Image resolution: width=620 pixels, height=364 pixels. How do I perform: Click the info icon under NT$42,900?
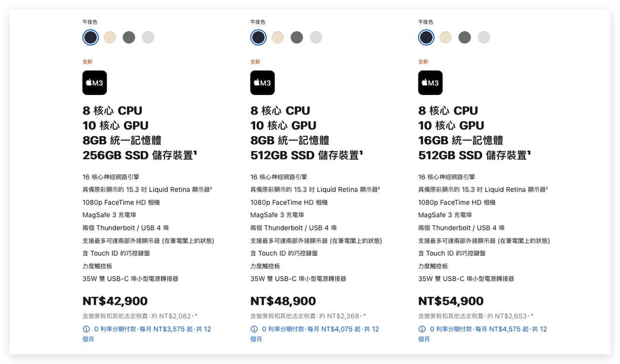point(85,329)
